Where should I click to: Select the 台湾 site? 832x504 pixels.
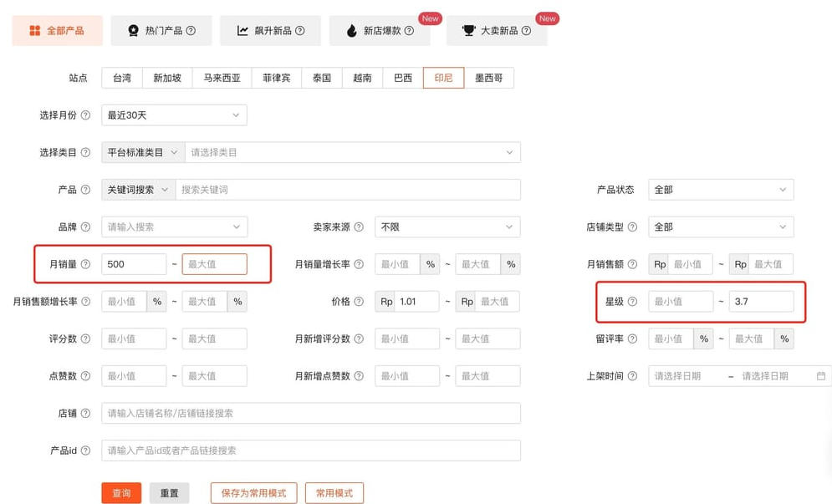point(122,78)
